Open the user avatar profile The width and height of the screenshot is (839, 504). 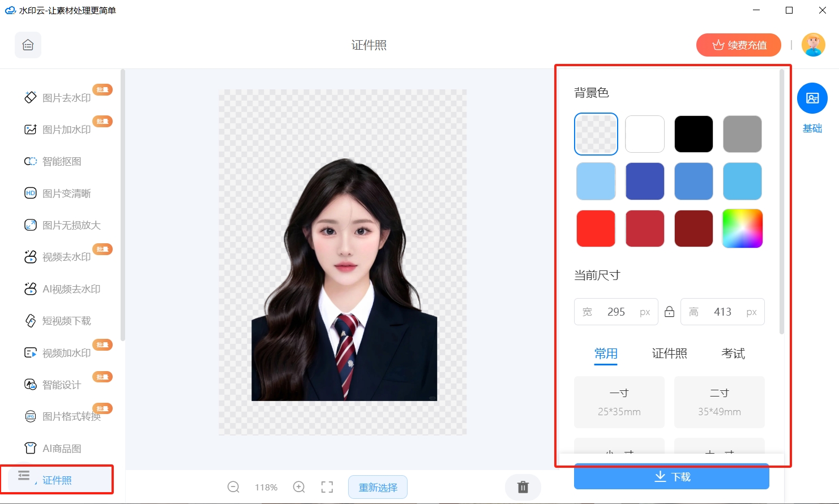814,45
